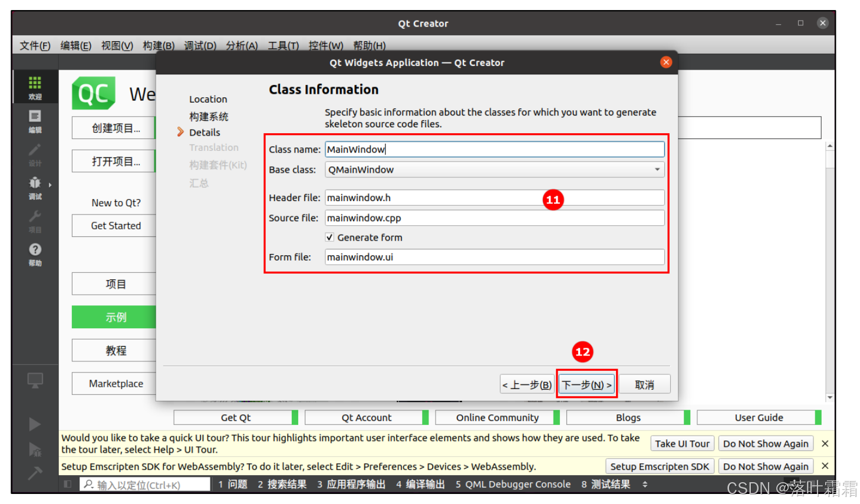Image resolution: width=860 pixels, height=504 pixels.
Task: Click the QC Qt Creator logo
Action: pyautogui.click(x=93, y=94)
